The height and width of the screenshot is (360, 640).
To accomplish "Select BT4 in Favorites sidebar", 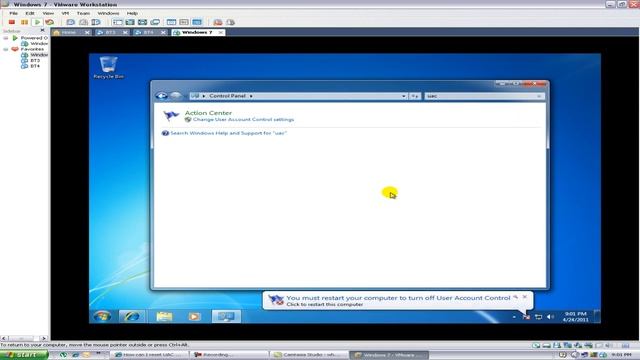I will (35, 66).
